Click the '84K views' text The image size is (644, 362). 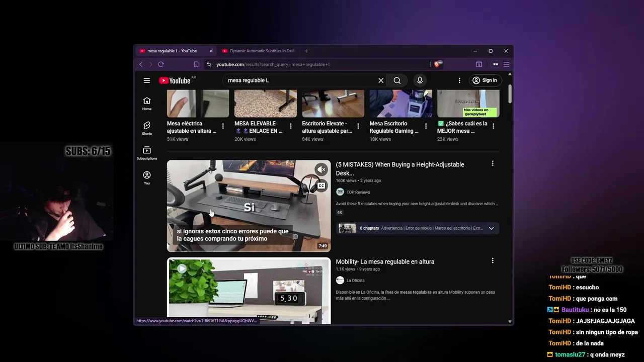pos(312,139)
